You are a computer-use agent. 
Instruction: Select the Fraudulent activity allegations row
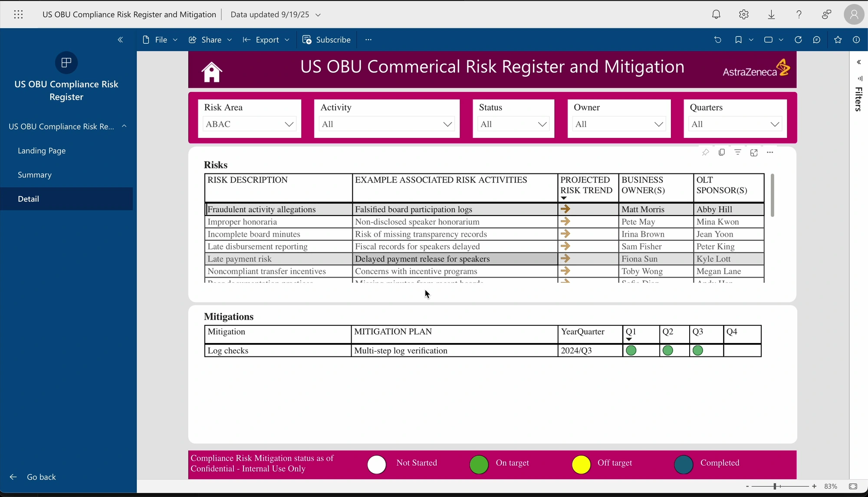484,209
